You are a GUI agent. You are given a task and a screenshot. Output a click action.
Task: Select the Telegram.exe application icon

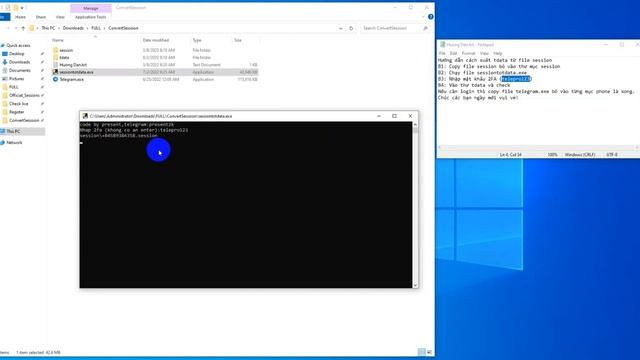(x=56, y=79)
